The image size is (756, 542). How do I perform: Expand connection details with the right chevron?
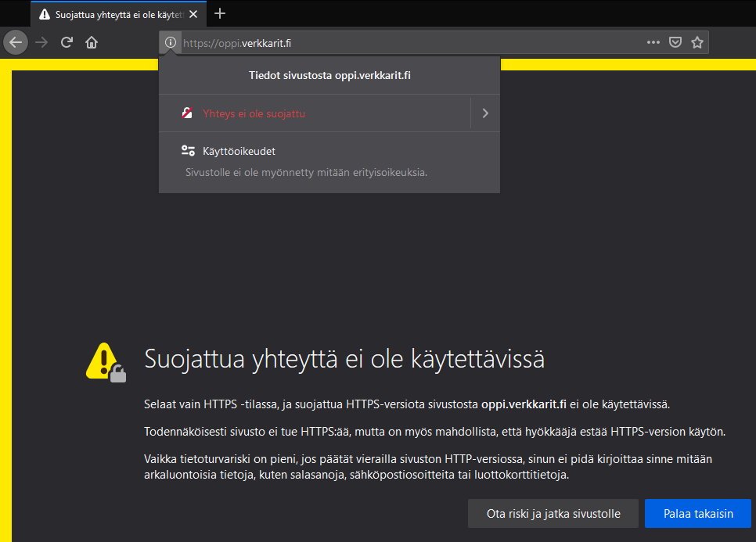(x=485, y=113)
